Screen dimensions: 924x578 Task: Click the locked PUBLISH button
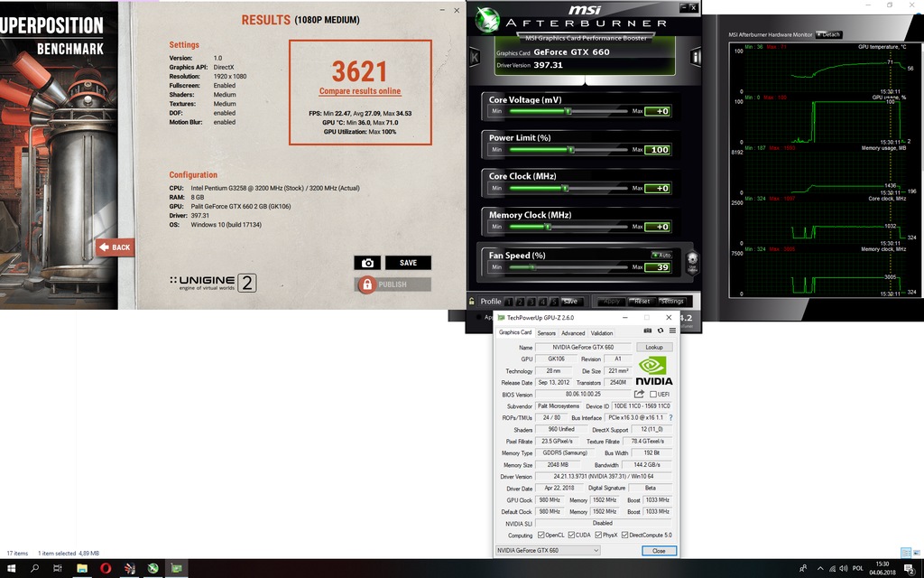coord(393,284)
